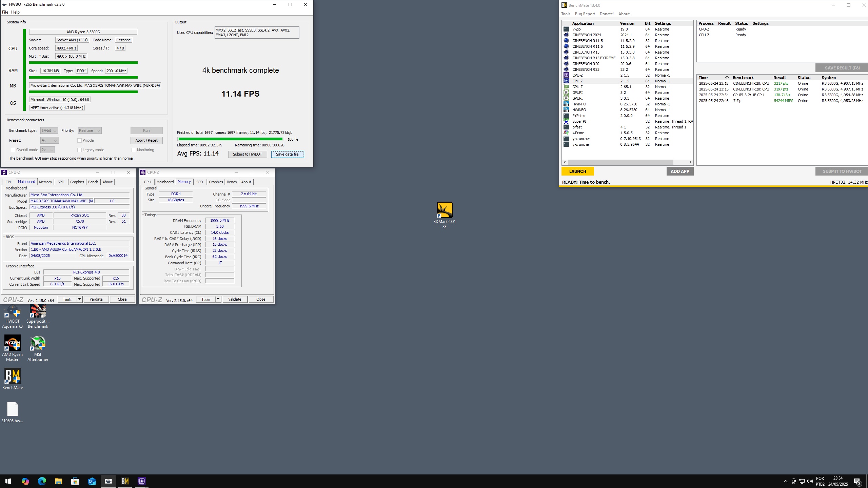868x488 pixels.
Task: Open Copilot from the taskbar
Action: pyautogui.click(x=25, y=481)
